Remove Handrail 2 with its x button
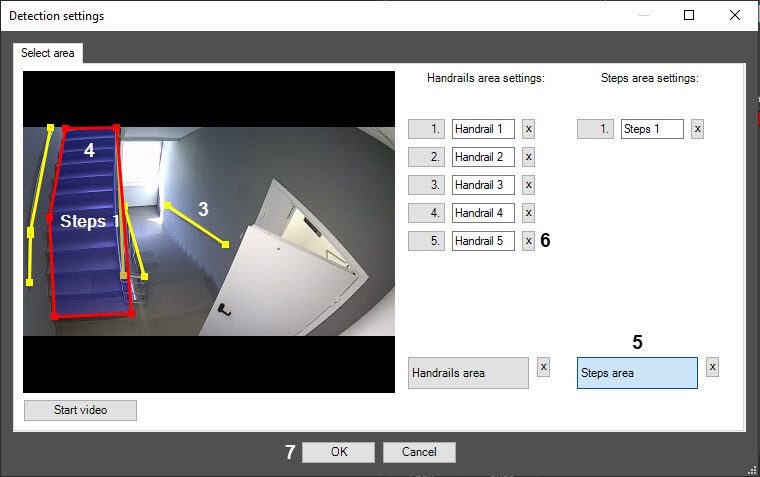This screenshot has height=477, width=760. pyautogui.click(x=528, y=157)
